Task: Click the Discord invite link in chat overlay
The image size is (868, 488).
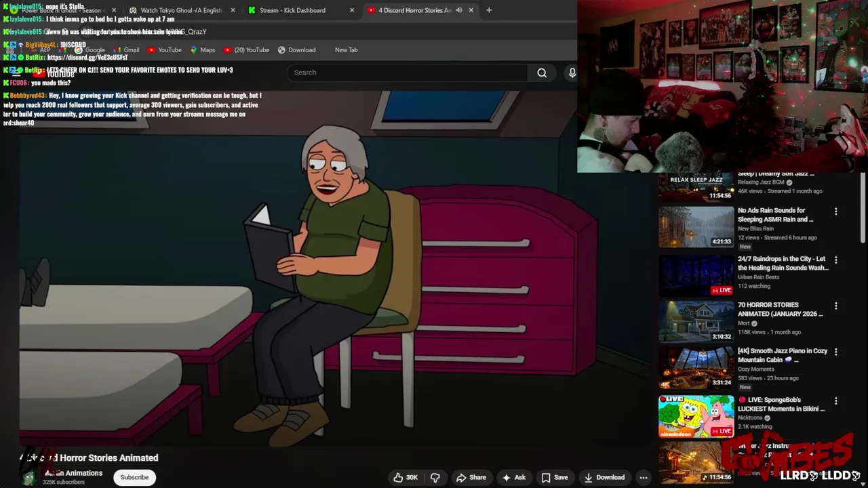Action: coord(87,58)
